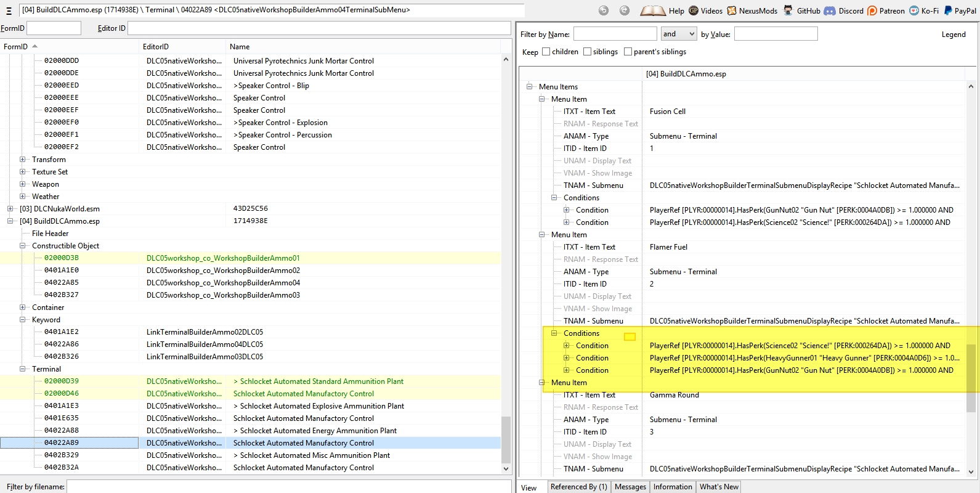Screen dimensions: 980x493
Task: Switch to the View tab
Action: click(529, 487)
